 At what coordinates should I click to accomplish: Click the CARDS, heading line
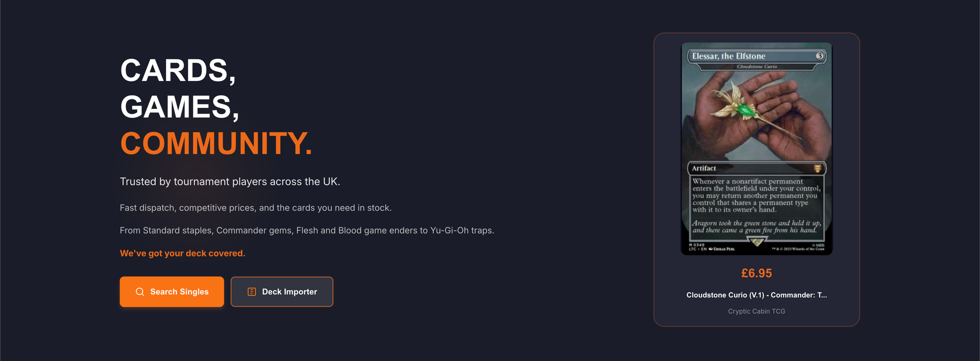click(x=178, y=71)
